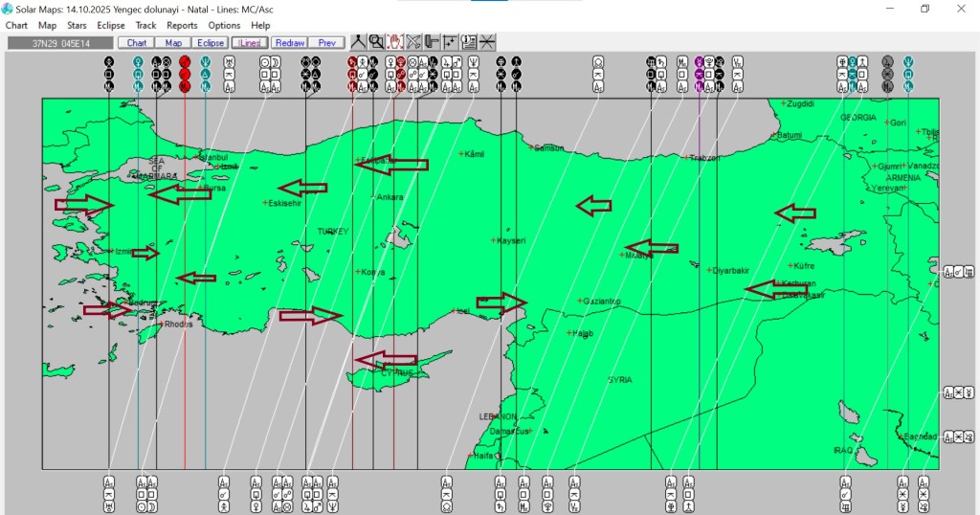Click the Prev button
Image resolution: width=980 pixels, height=515 pixels.
pyautogui.click(x=326, y=43)
